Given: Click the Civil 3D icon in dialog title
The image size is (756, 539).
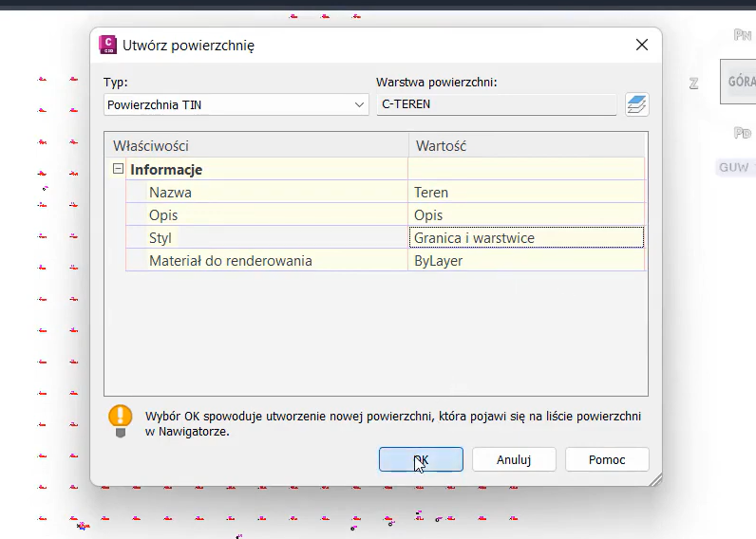Looking at the screenshot, I should [x=107, y=45].
